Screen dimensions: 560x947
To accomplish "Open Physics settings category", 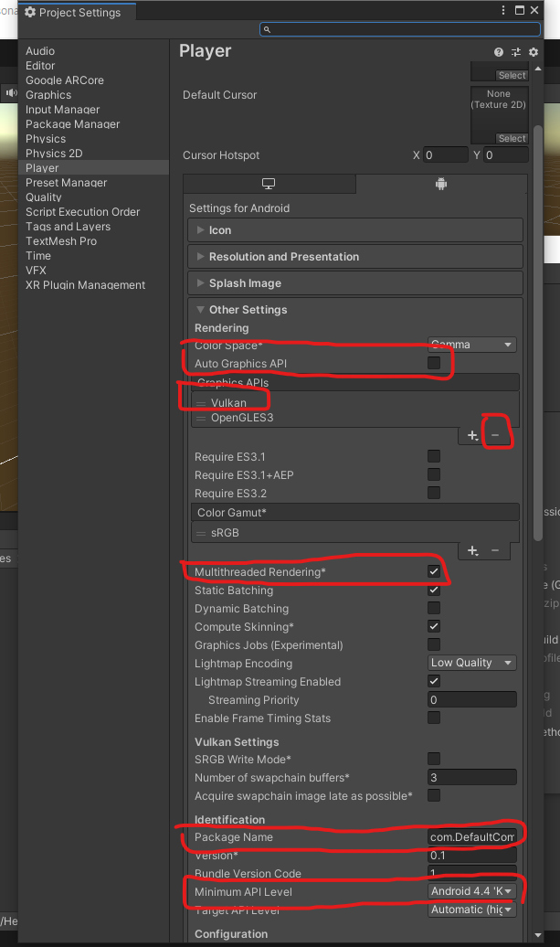I will tap(46, 138).
